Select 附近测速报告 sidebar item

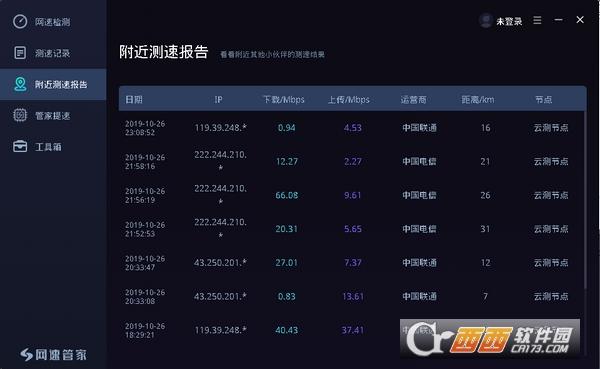53,84
